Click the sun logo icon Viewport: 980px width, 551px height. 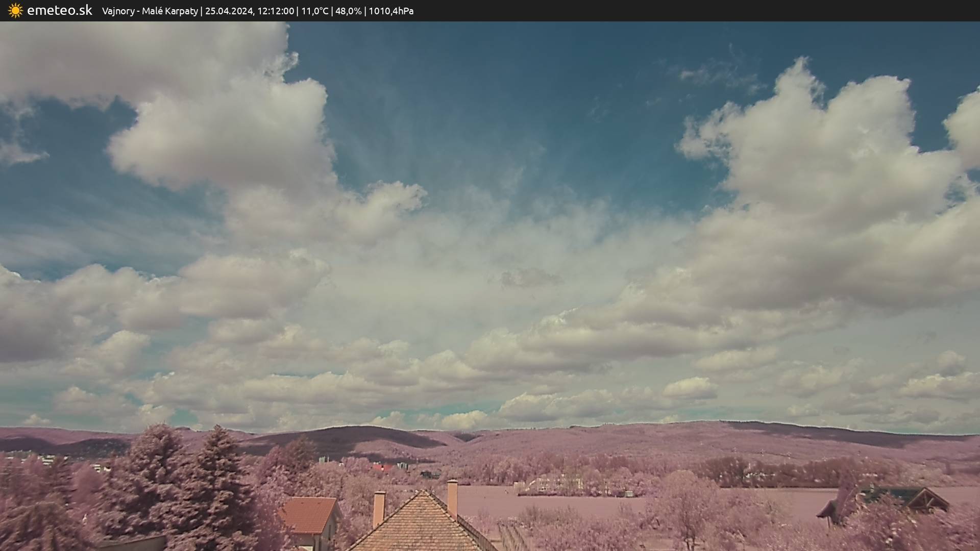(15, 11)
